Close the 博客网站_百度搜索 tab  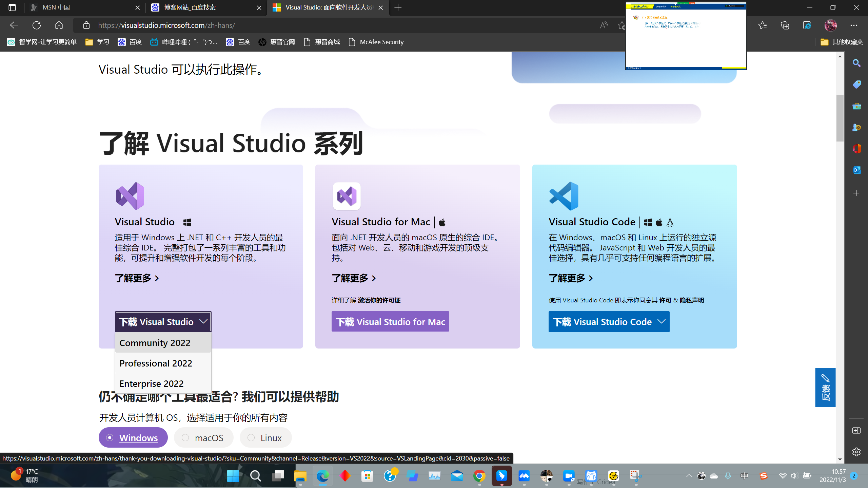pyautogui.click(x=259, y=7)
